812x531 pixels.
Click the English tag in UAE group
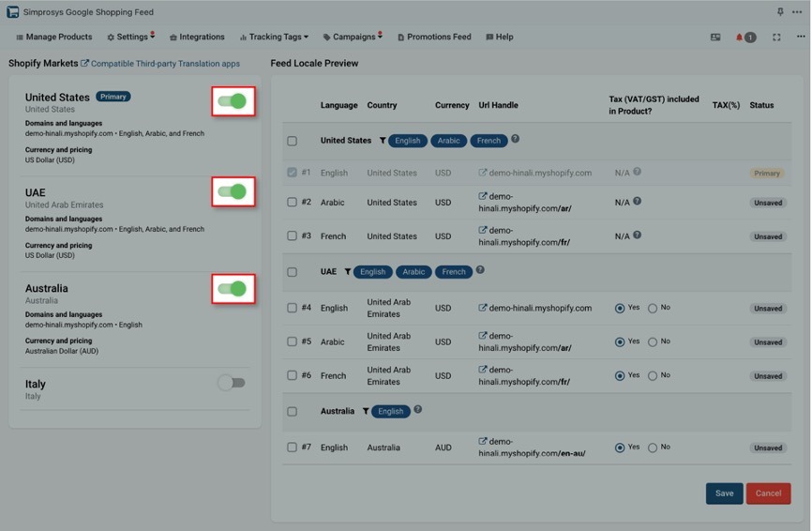(373, 271)
